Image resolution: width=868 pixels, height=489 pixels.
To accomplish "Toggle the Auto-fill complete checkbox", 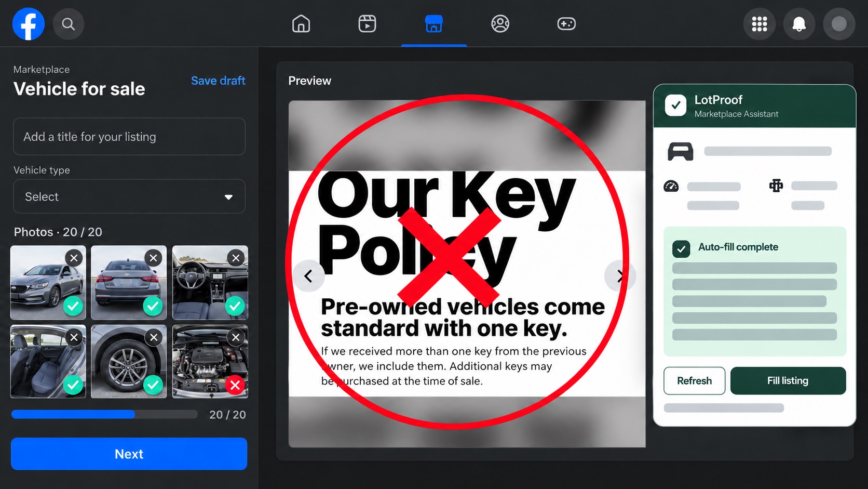I will tap(681, 249).
